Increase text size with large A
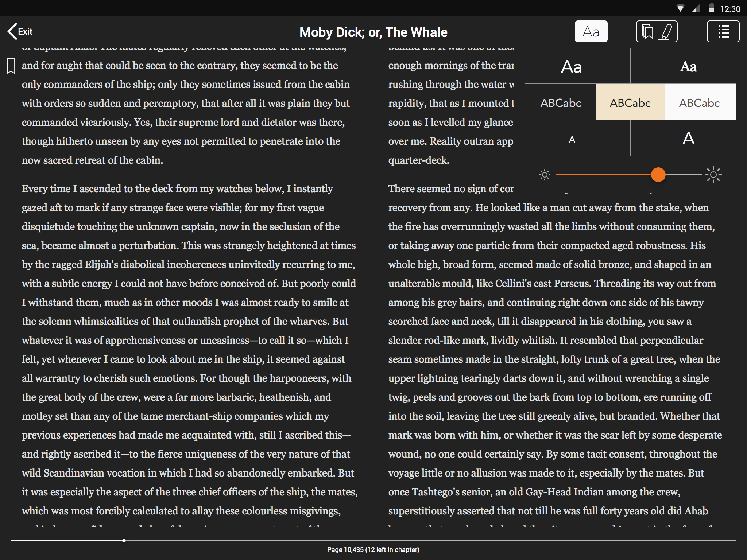The height and width of the screenshot is (560, 747). pyautogui.click(x=688, y=139)
